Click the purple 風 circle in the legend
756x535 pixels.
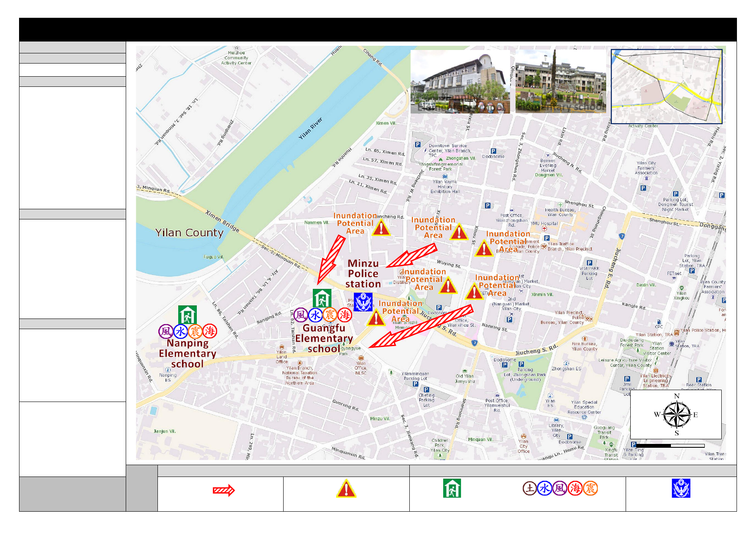click(x=560, y=488)
